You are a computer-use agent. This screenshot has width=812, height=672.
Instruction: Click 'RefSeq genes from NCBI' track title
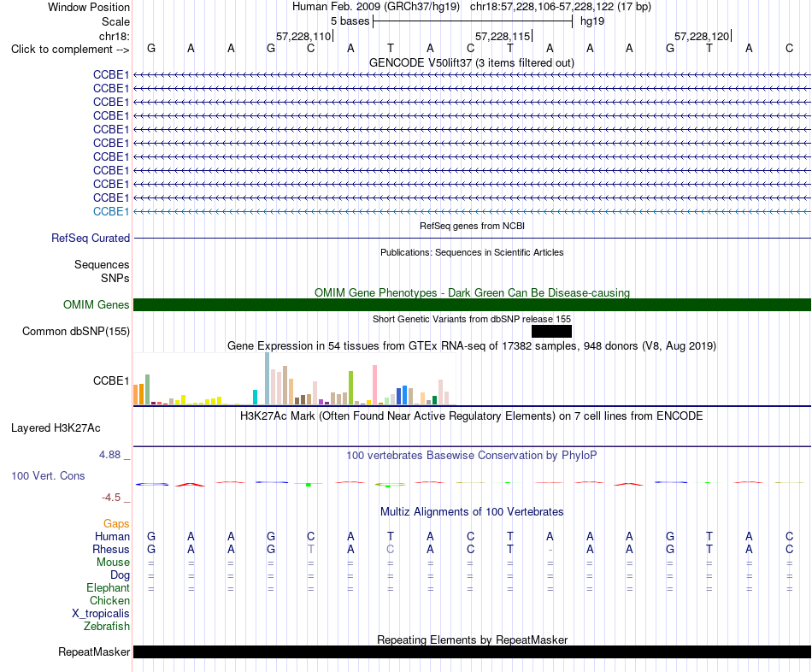click(x=472, y=226)
